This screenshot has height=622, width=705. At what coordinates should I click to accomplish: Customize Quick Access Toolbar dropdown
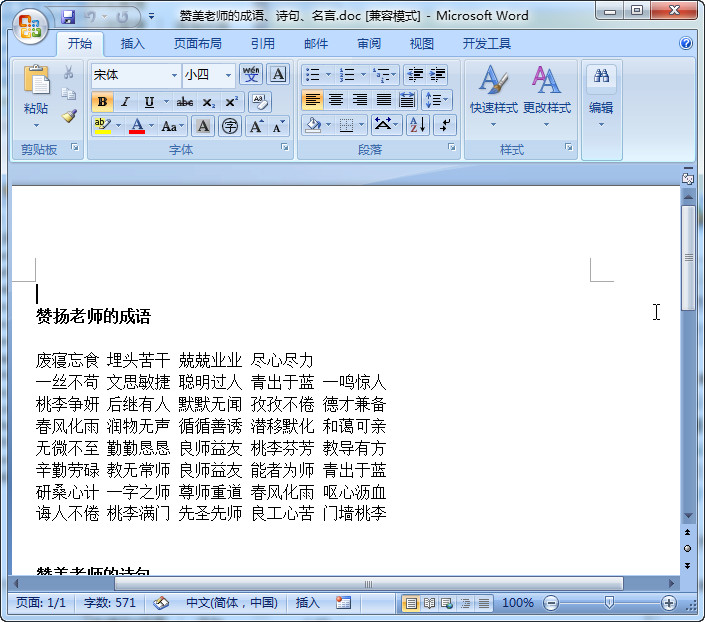click(152, 17)
